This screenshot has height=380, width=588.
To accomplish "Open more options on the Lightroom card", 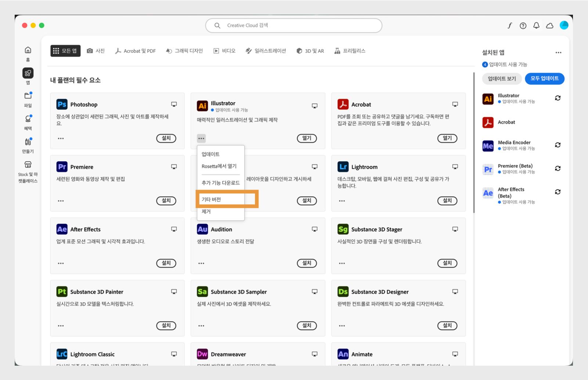I will point(342,201).
